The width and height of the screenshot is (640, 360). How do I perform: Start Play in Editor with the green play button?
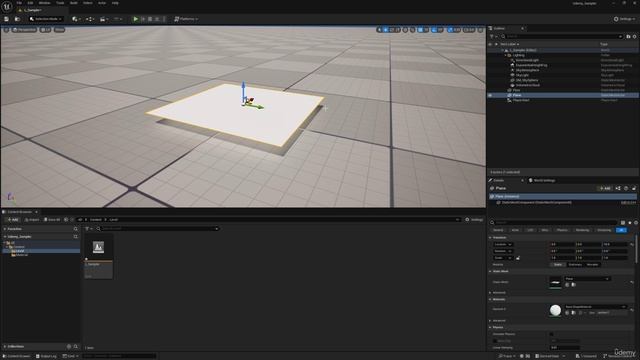point(136,19)
